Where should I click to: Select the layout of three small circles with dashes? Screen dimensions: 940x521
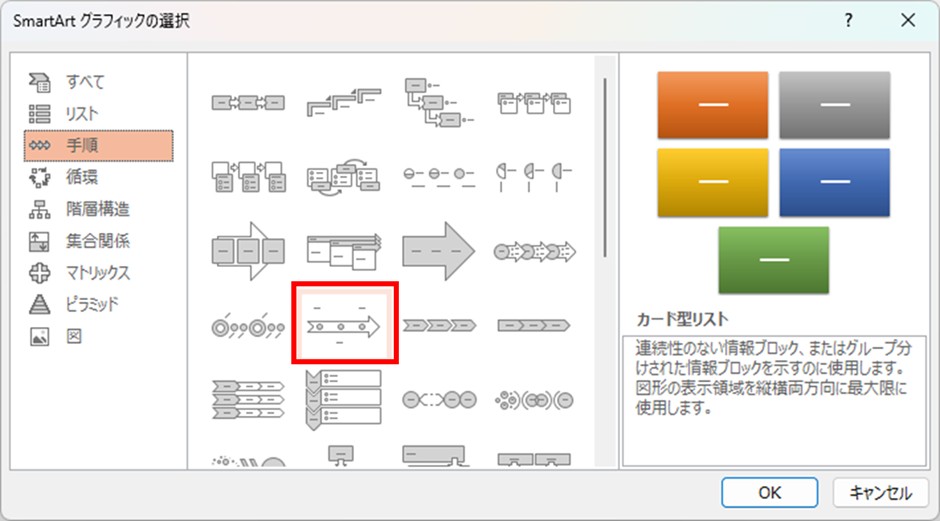pyautogui.click(x=439, y=177)
